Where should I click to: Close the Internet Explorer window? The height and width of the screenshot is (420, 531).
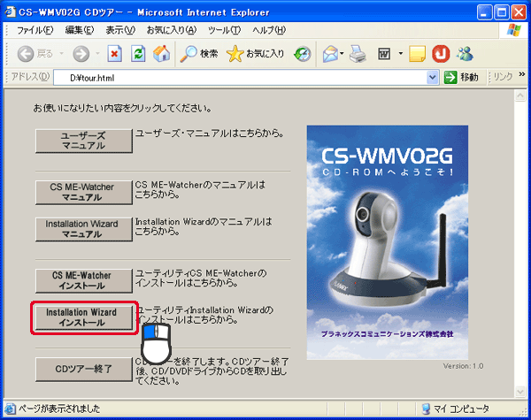pyautogui.click(x=519, y=12)
